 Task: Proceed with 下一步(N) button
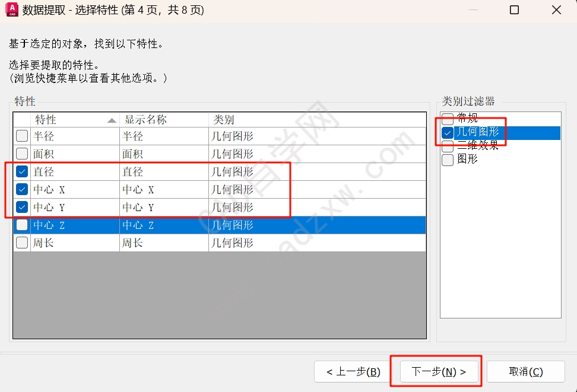[x=439, y=371]
